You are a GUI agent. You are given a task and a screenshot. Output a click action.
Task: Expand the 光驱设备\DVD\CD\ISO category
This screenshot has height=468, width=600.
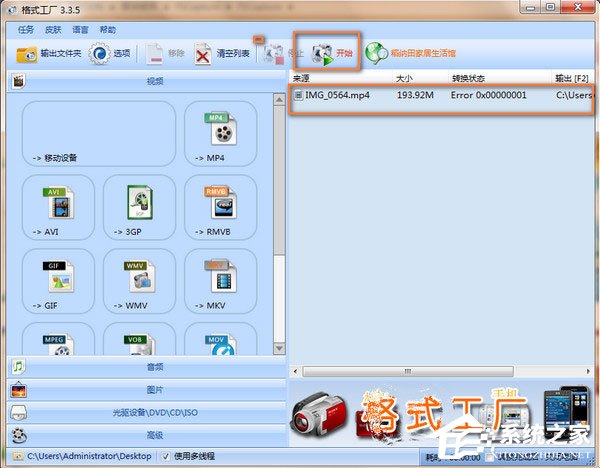(x=147, y=413)
